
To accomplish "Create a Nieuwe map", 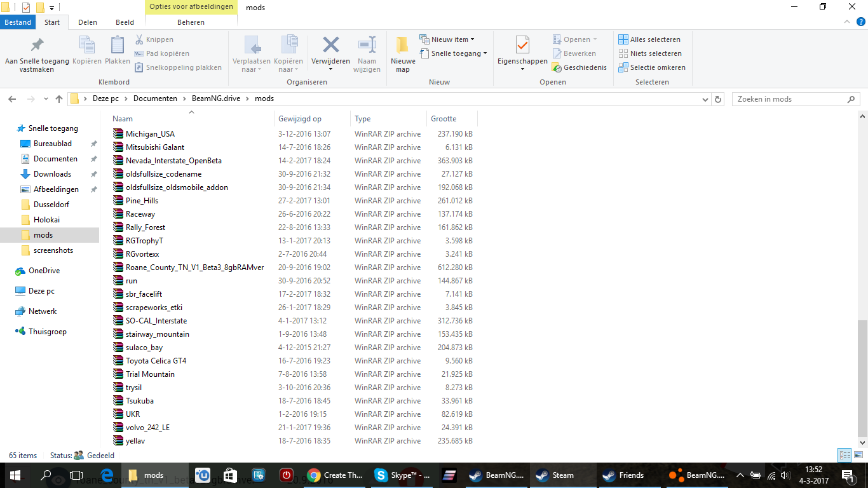I will click(403, 55).
